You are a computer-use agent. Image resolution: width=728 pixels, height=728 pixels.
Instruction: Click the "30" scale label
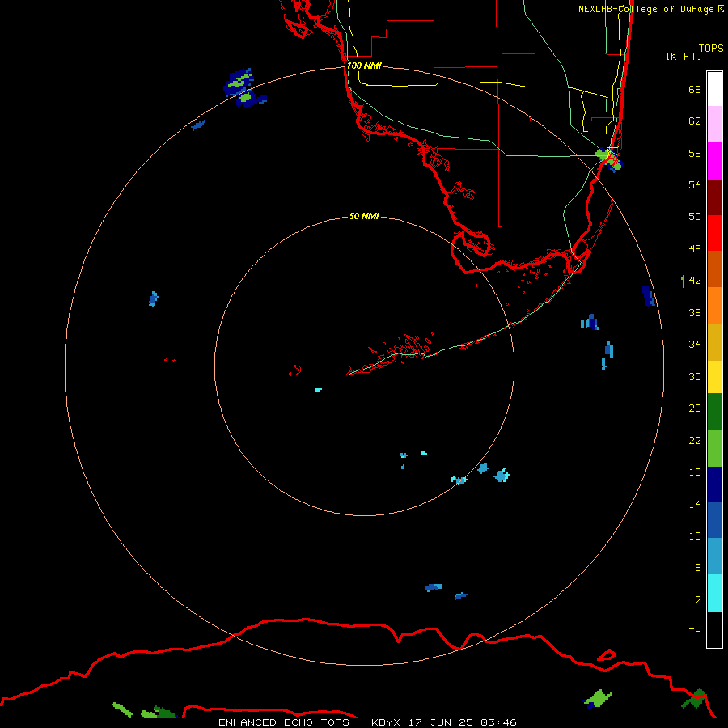(x=695, y=376)
